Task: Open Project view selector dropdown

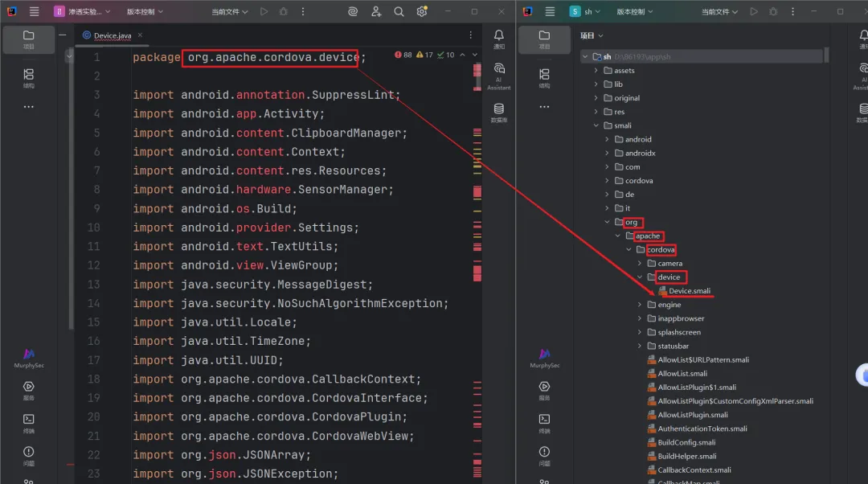Action: click(x=592, y=35)
